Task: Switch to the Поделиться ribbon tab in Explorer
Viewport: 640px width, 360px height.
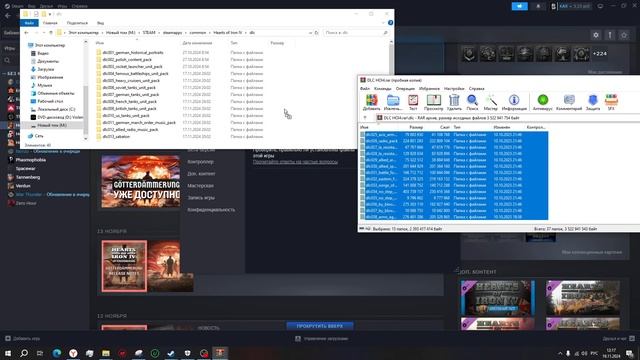Action: point(77,23)
